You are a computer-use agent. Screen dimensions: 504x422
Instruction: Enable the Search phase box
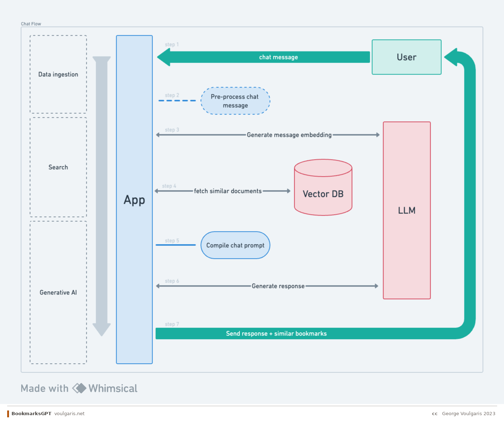point(58,167)
